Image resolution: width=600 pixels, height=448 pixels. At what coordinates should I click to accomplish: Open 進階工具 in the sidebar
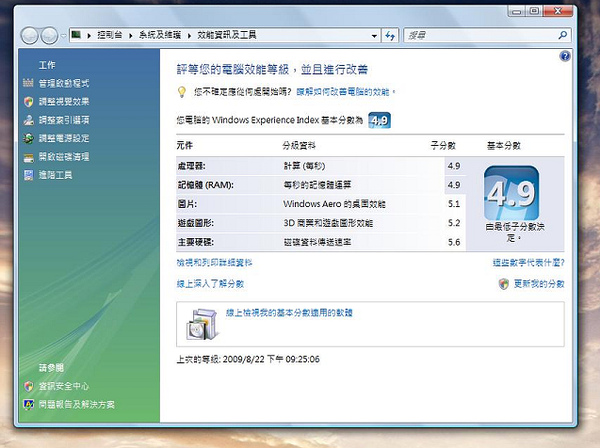pos(55,175)
